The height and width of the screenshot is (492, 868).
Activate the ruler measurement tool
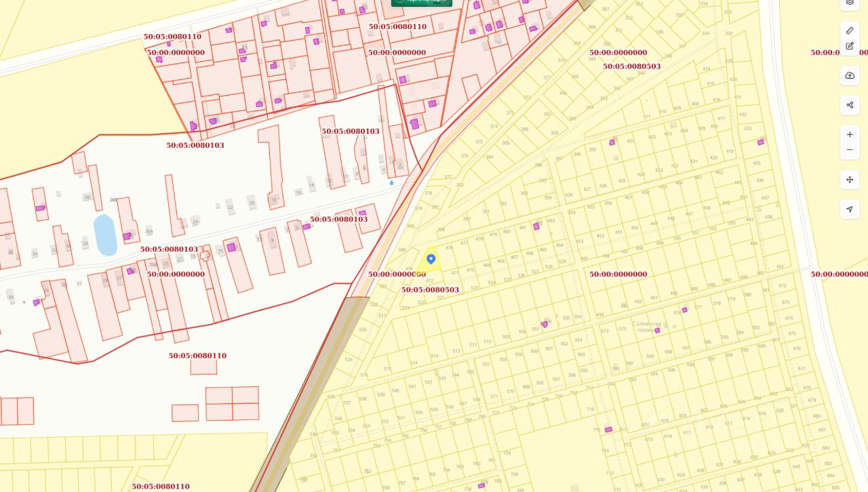pyautogui.click(x=850, y=31)
